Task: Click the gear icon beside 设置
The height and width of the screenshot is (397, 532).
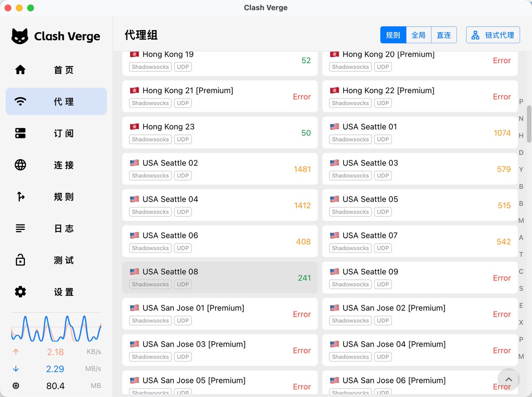Action: (20, 292)
